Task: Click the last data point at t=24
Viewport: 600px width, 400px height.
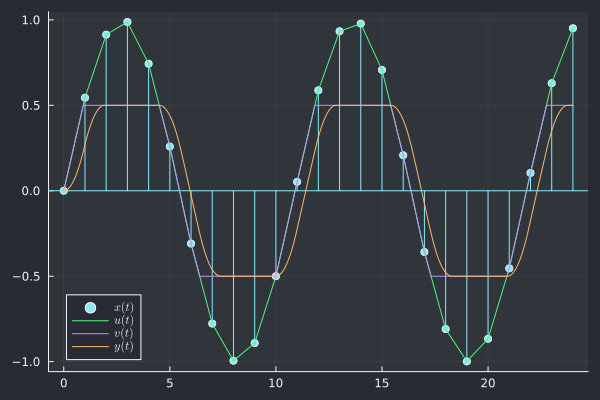Action: click(x=573, y=29)
